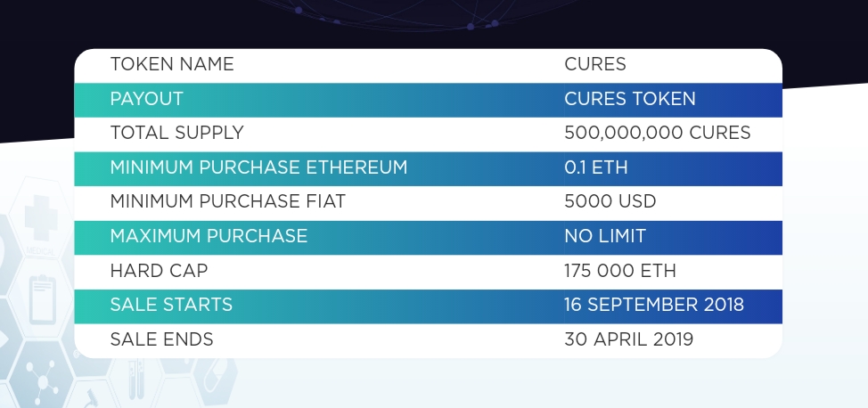
Task: Select the TOKEN NAME label
Action: tap(172, 64)
